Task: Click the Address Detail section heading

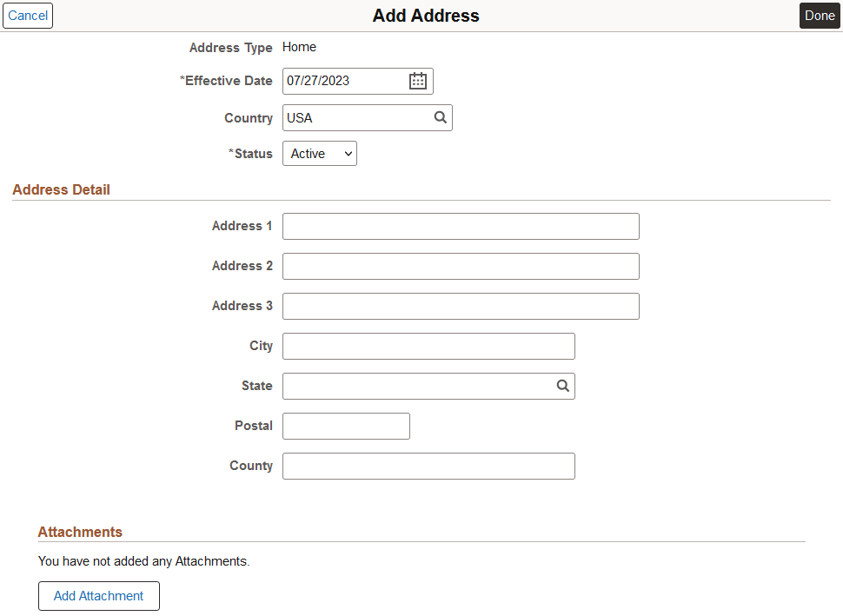Action: click(x=61, y=189)
